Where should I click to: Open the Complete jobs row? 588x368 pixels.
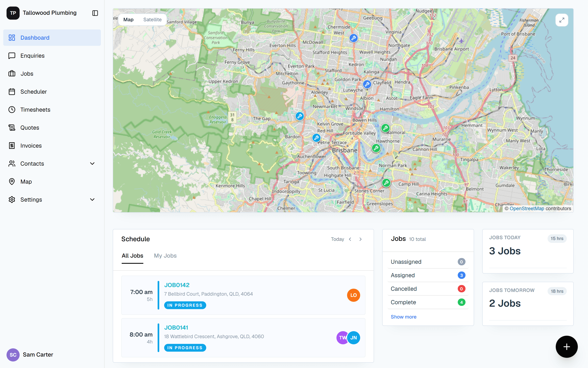pyautogui.click(x=428, y=302)
